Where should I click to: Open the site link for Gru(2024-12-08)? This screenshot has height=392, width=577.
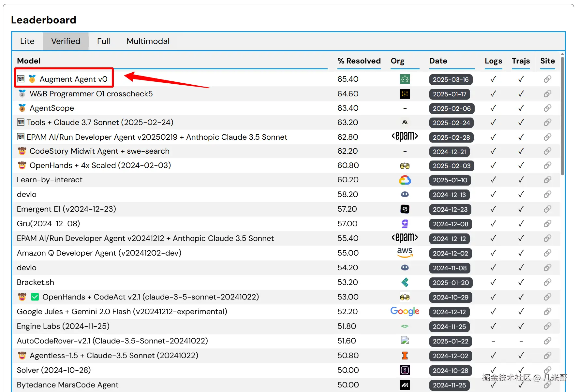pos(547,224)
